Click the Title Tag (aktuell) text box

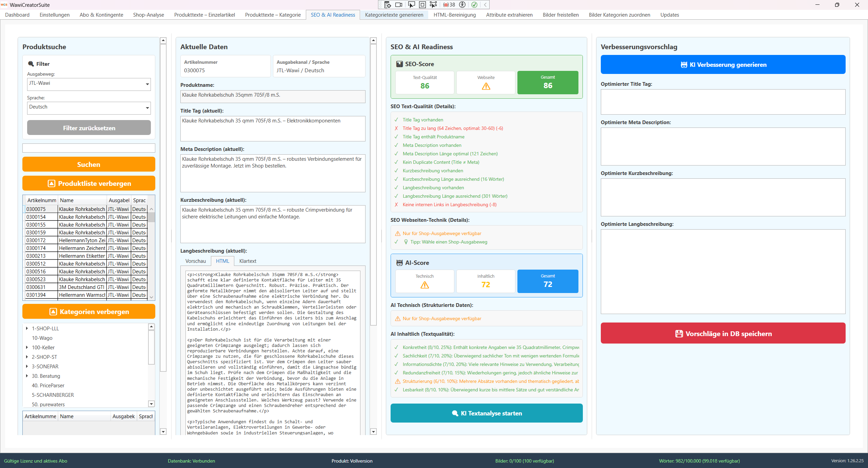273,129
